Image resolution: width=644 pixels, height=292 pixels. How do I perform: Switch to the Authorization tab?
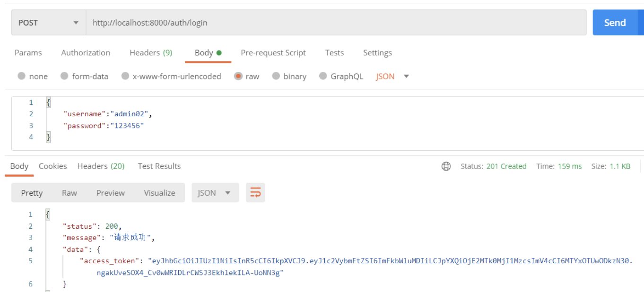click(x=86, y=52)
